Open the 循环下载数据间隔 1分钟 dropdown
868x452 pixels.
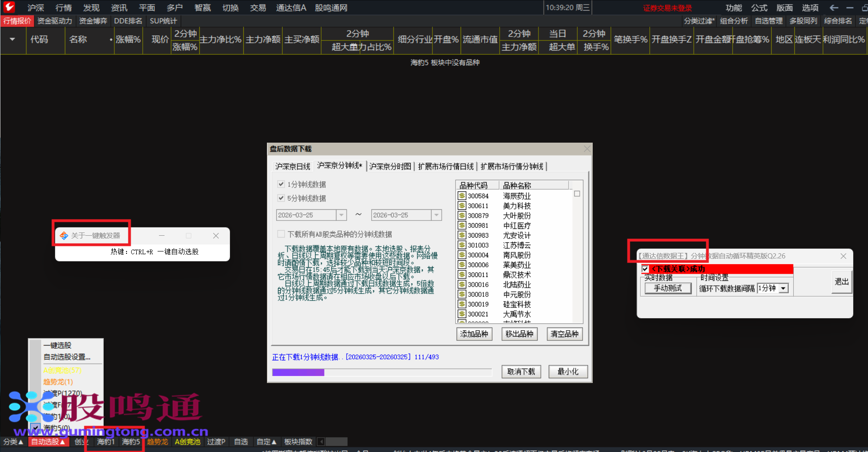click(x=784, y=288)
